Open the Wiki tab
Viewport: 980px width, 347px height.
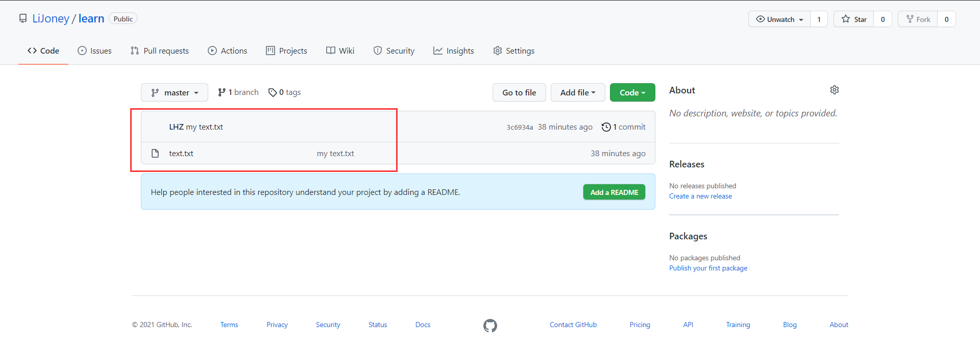[340, 51]
